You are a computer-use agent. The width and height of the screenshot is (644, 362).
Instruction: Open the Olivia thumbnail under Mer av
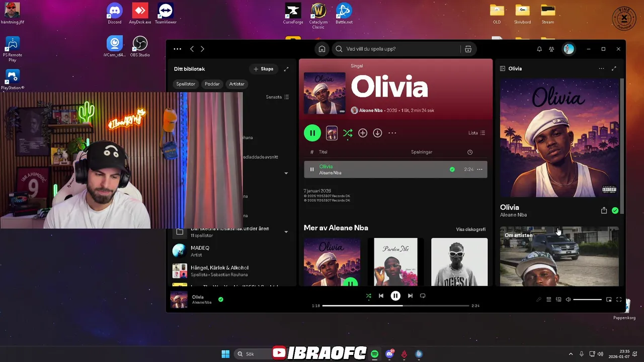(x=332, y=262)
